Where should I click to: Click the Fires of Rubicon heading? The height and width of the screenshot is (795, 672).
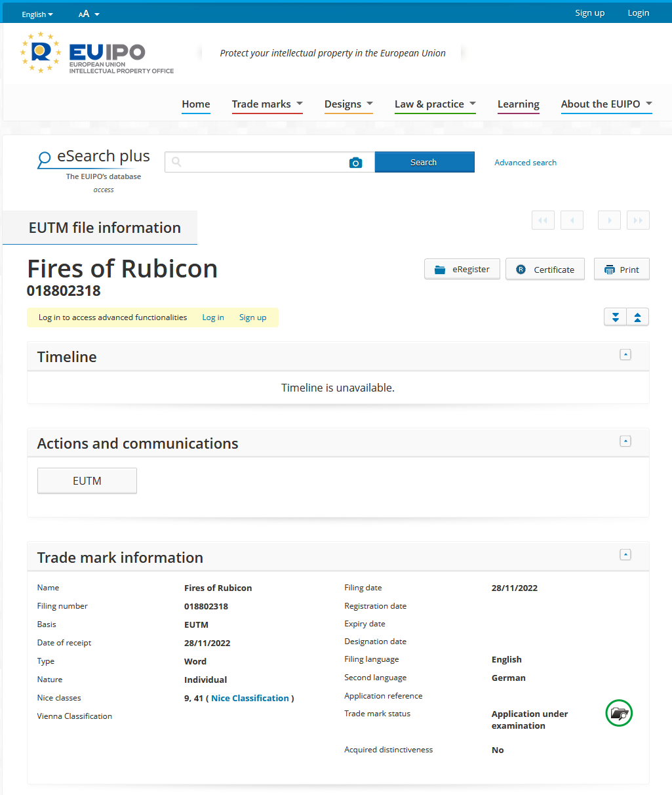point(123,269)
